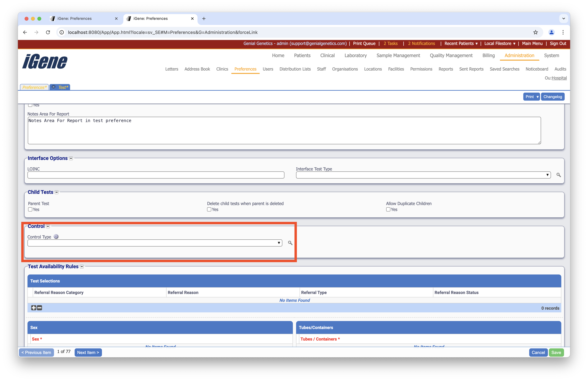Enable the Parent Test checkbox
The height and width of the screenshot is (381, 588).
30,209
